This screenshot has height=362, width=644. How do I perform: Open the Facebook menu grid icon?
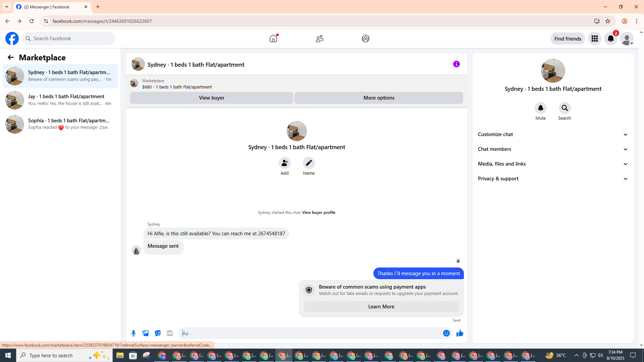tap(594, 39)
